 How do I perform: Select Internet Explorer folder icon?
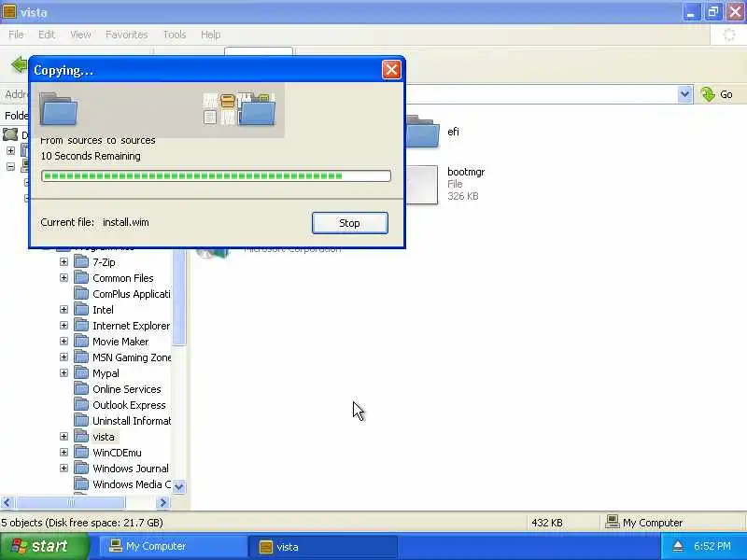tap(82, 325)
